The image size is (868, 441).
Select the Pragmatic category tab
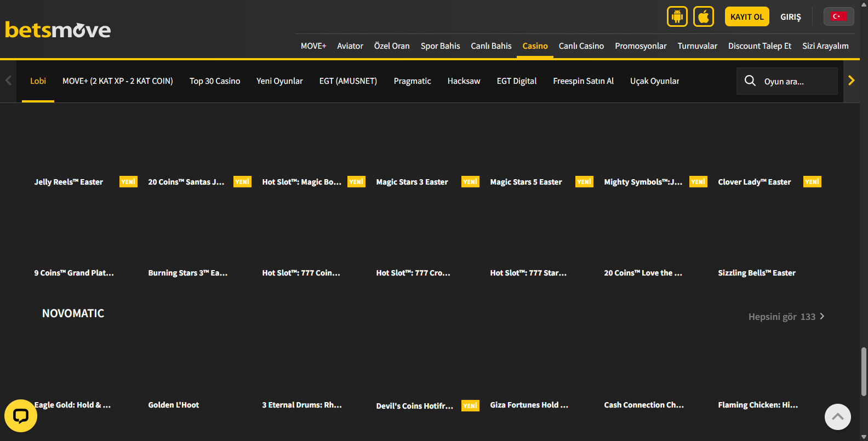(412, 81)
